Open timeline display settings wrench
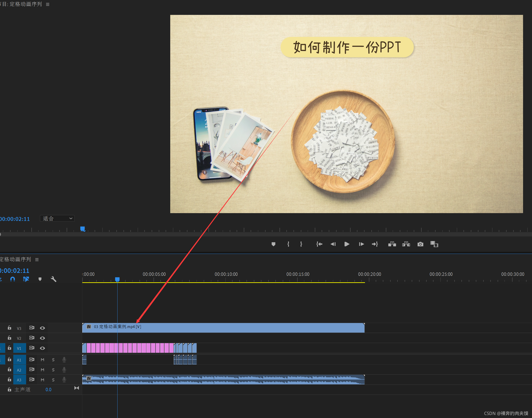Screen dimensions: 532x418 (x=53, y=279)
